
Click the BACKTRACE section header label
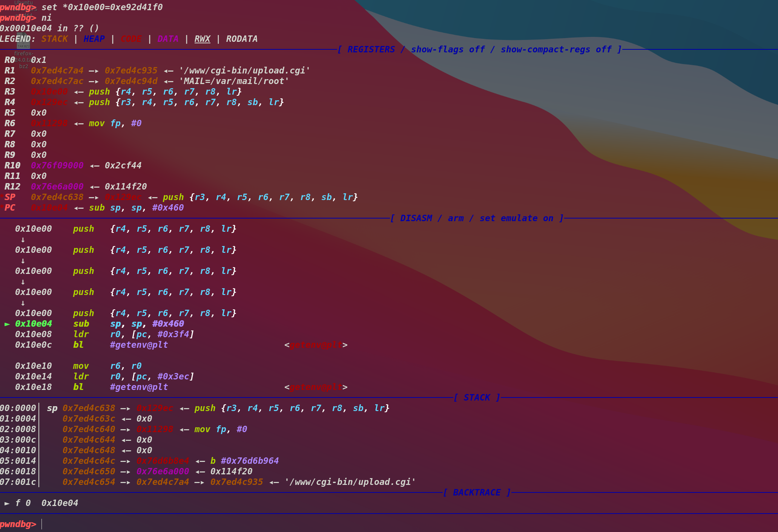tap(477, 493)
